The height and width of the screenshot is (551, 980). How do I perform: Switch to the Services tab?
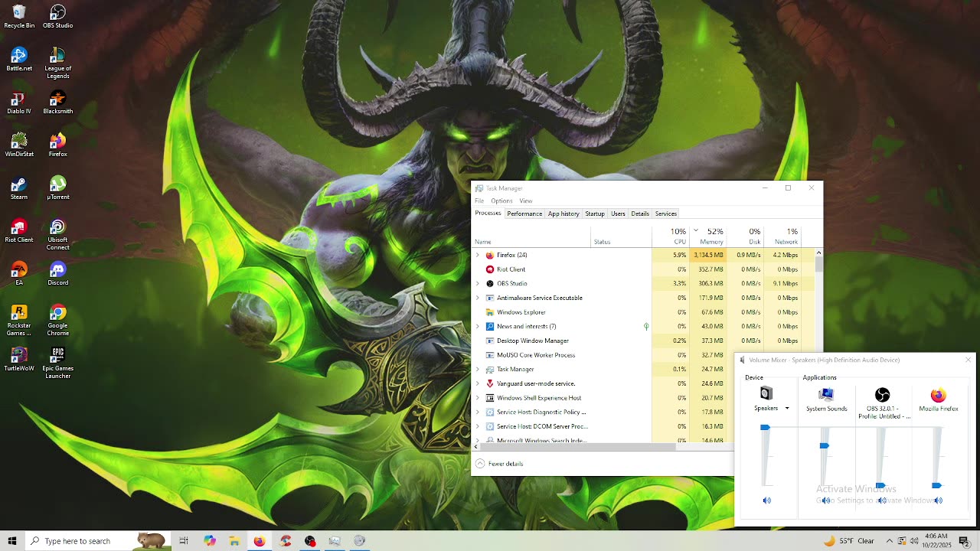pos(666,214)
